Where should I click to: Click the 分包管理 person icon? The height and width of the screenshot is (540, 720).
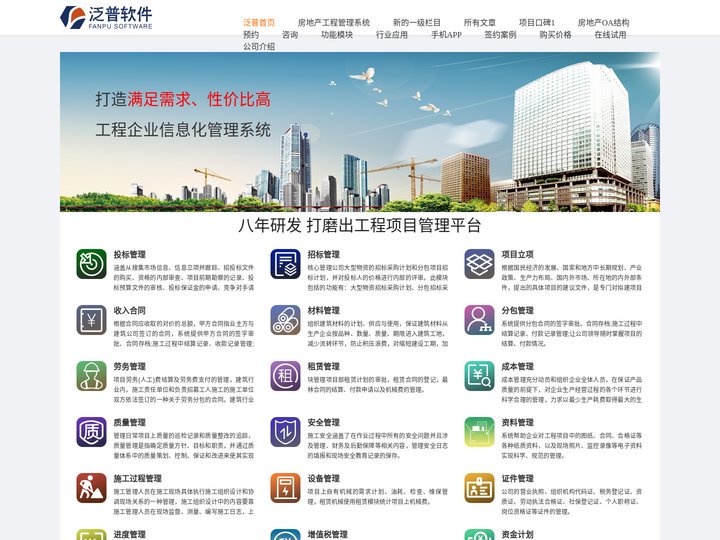479,320
